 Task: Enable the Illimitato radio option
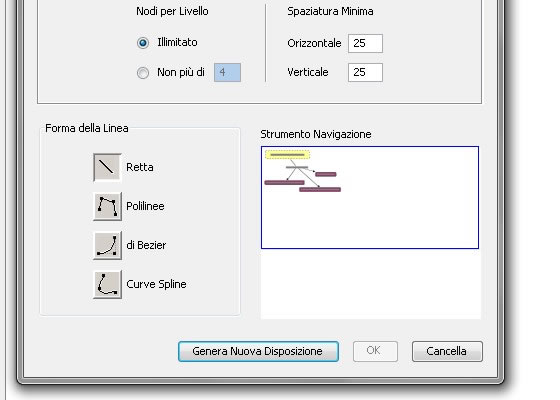(143, 43)
